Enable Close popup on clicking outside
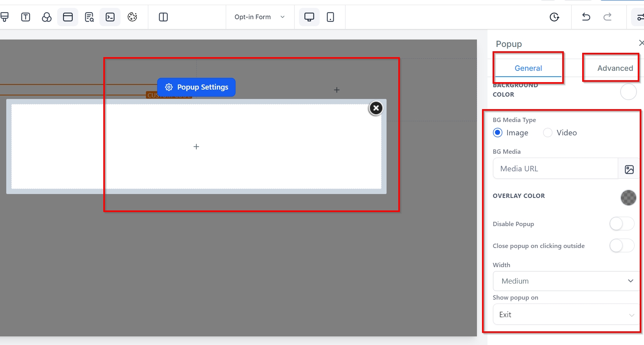 click(621, 246)
